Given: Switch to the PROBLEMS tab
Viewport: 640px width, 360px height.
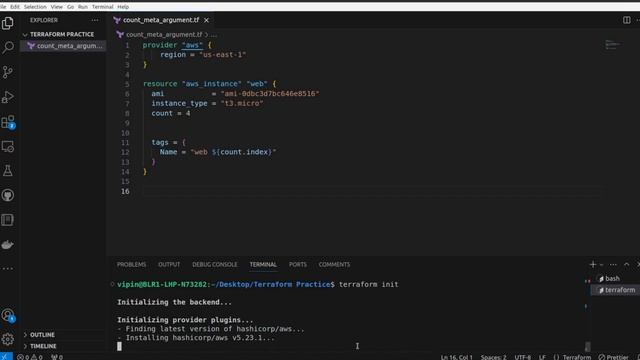Looking at the screenshot, I should 131,264.
